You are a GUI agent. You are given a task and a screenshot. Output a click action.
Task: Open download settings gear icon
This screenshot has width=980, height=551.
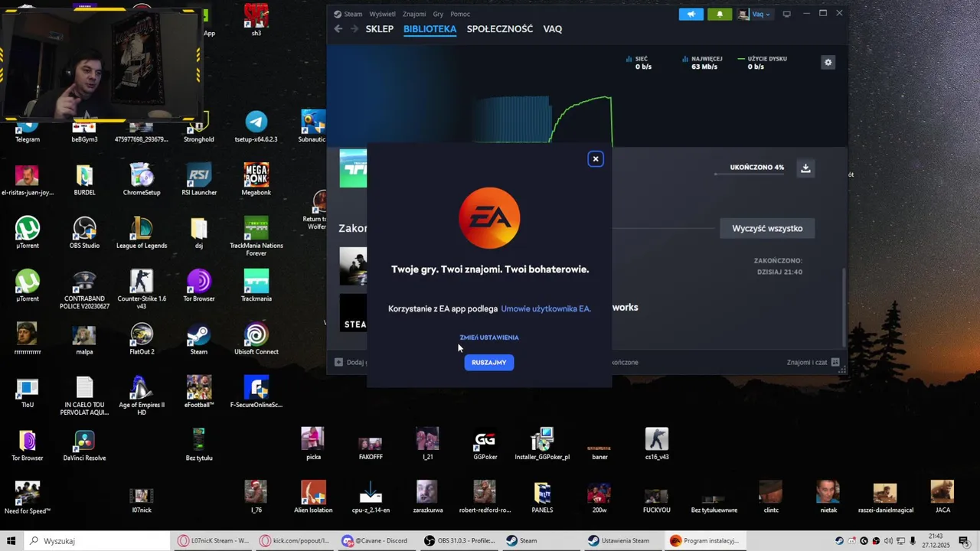[828, 63]
